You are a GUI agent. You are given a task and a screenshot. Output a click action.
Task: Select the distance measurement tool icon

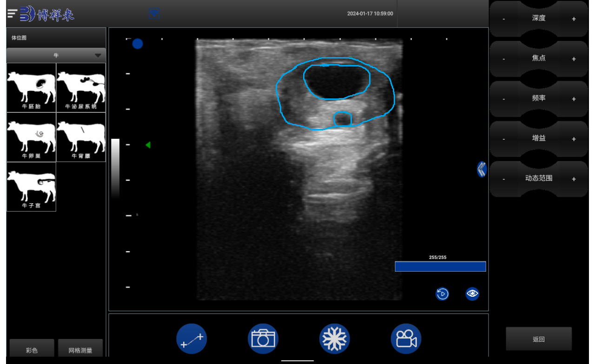tap(192, 339)
